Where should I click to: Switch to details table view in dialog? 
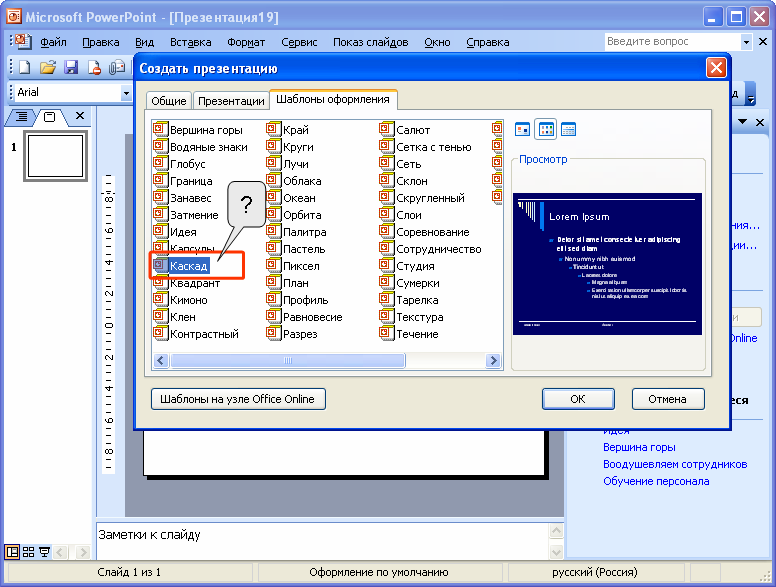click(x=568, y=130)
